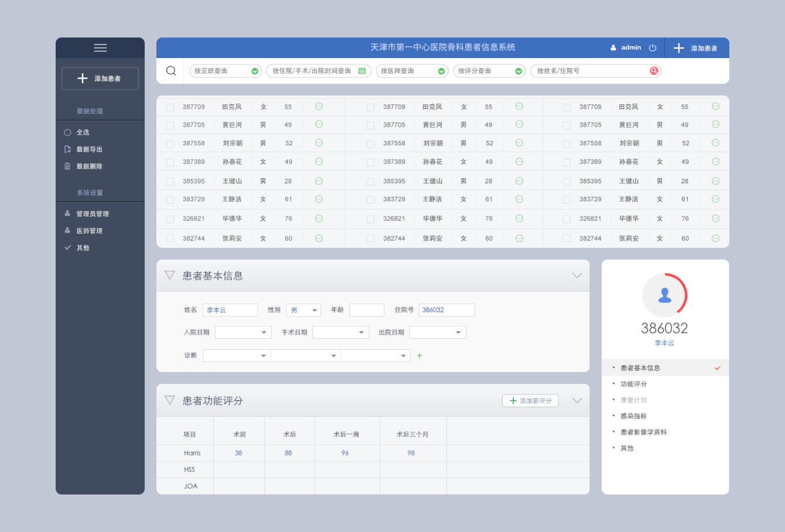Screen dimensions: 785x532
Task: Click the 数据导出 export icon in sidebar
Action: (68, 149)
